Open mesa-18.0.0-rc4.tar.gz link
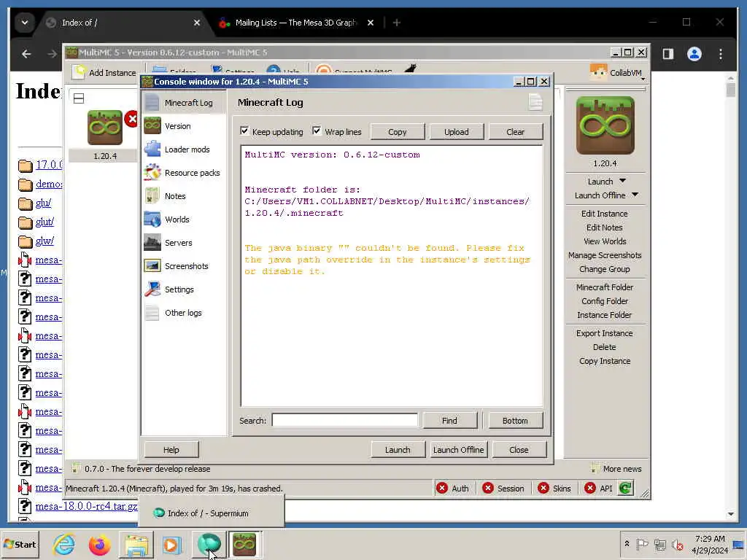The image size is (747, 560). coord(86,506)
